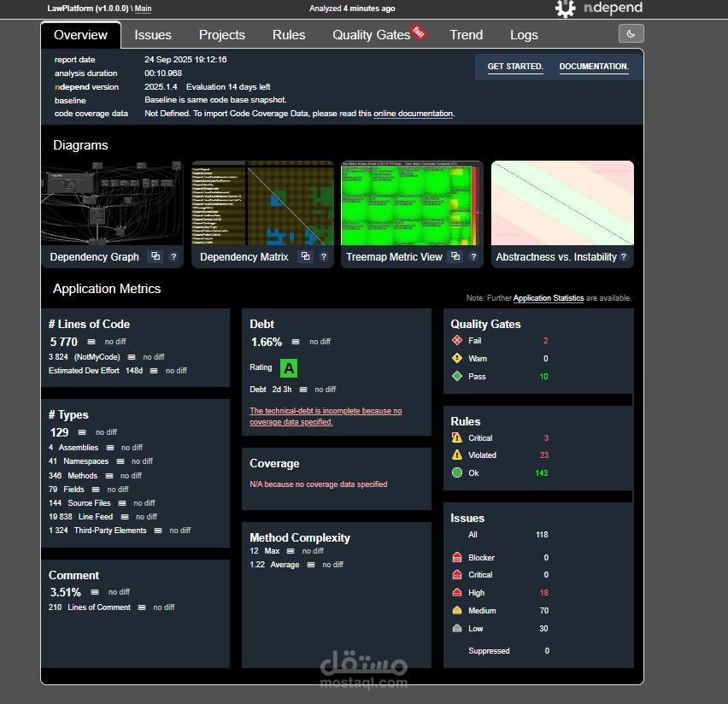Click the 1 324 Third-Party Elements row
The width and height of the screenshot is (728, 704).
tap(120, 531)
